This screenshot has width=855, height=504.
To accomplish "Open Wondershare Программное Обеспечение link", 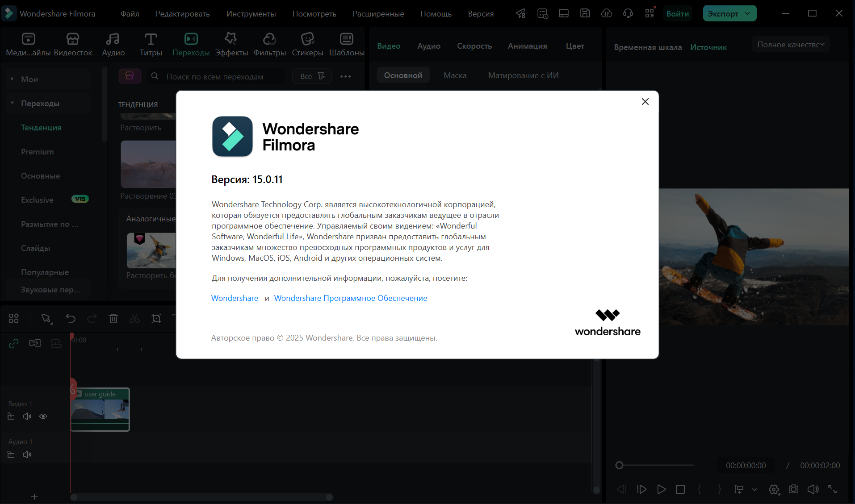I will pos(351,298).
